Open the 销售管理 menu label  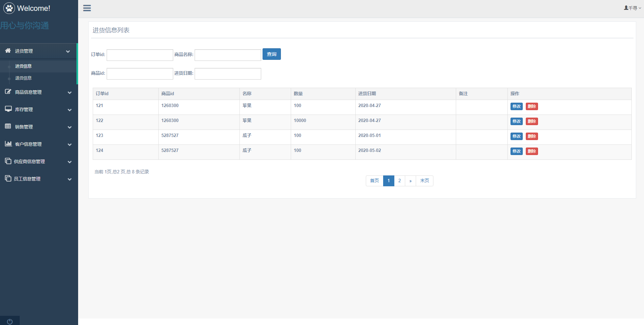click(24, 127)
